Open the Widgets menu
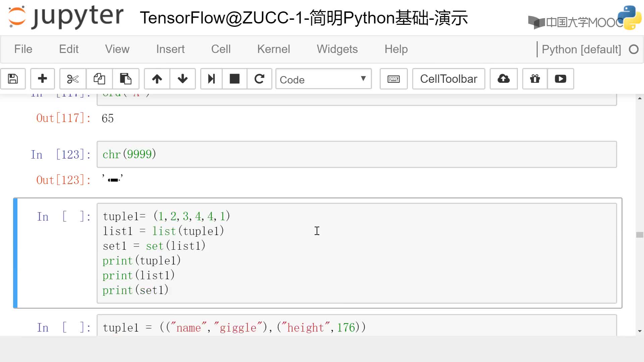644x362 pixels. click(337, 49)
